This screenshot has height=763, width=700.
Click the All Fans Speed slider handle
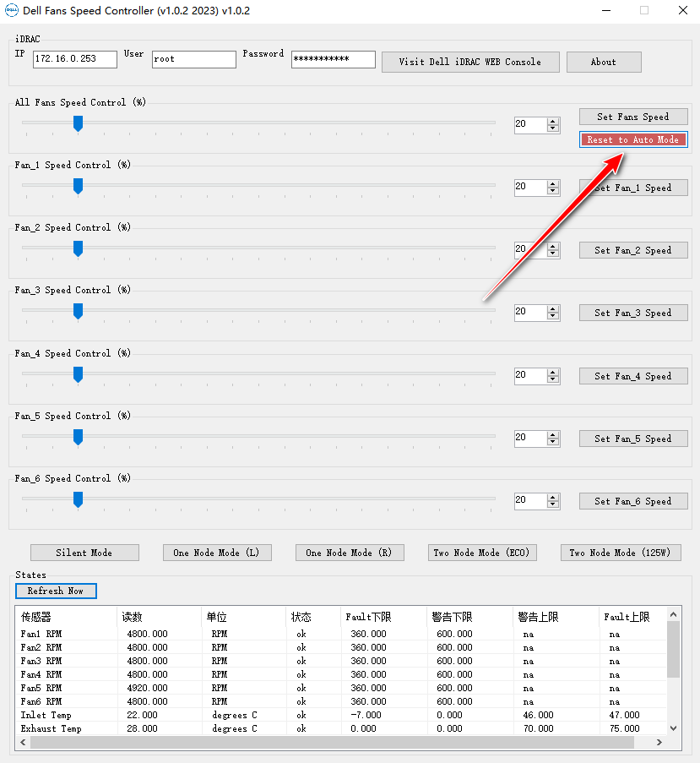(78, 123)
